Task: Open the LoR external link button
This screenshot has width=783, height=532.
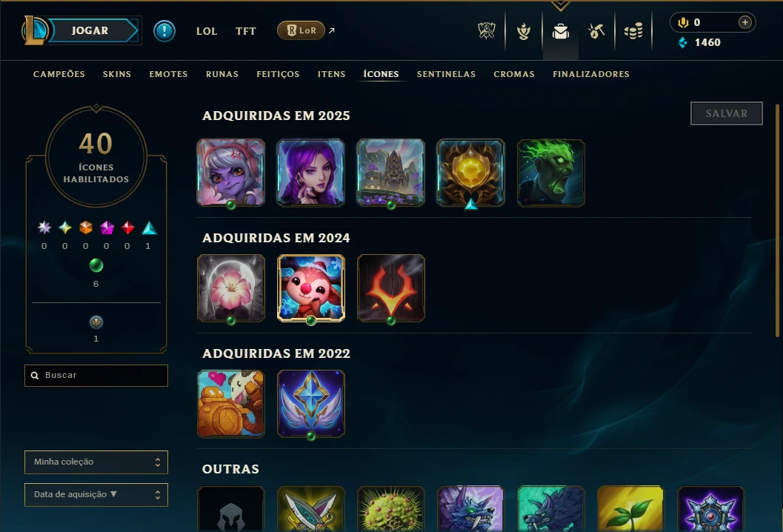Action: point(301,30)
